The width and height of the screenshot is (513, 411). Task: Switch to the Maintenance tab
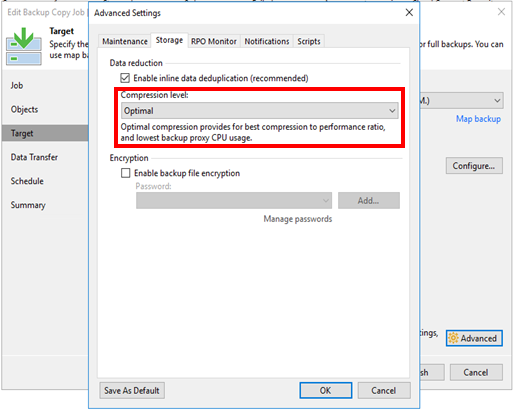pos(125,41)
